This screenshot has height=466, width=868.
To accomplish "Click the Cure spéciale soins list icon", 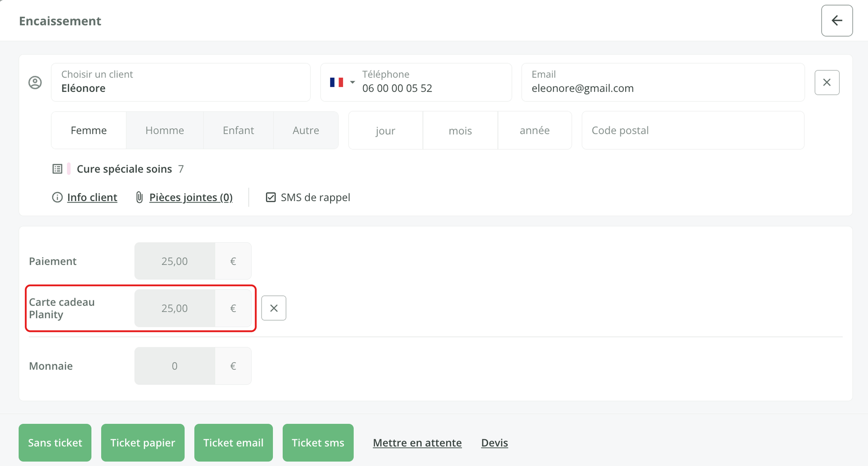I will (57, 169).
